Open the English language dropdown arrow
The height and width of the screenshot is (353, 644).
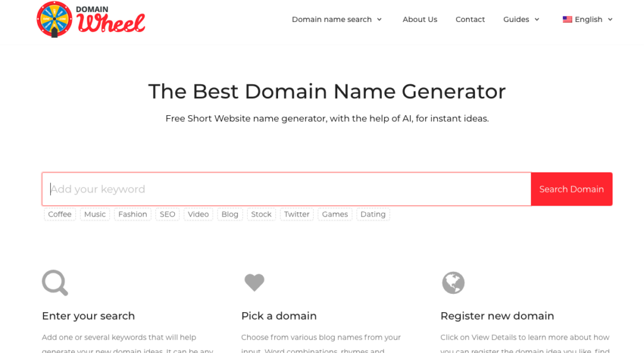tap(610, 20)
